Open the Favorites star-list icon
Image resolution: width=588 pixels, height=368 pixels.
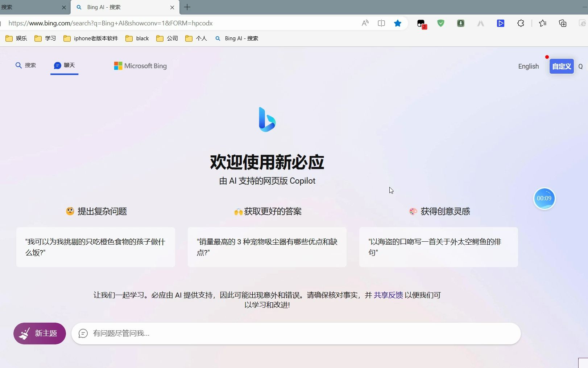pos(543,23)
